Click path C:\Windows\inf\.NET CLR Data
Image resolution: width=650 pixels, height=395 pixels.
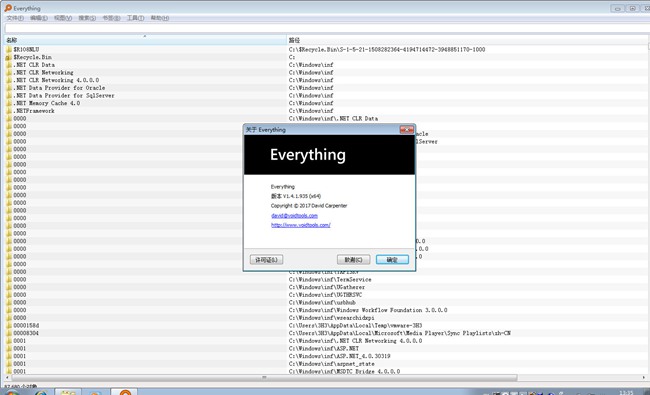click(333, 119)
